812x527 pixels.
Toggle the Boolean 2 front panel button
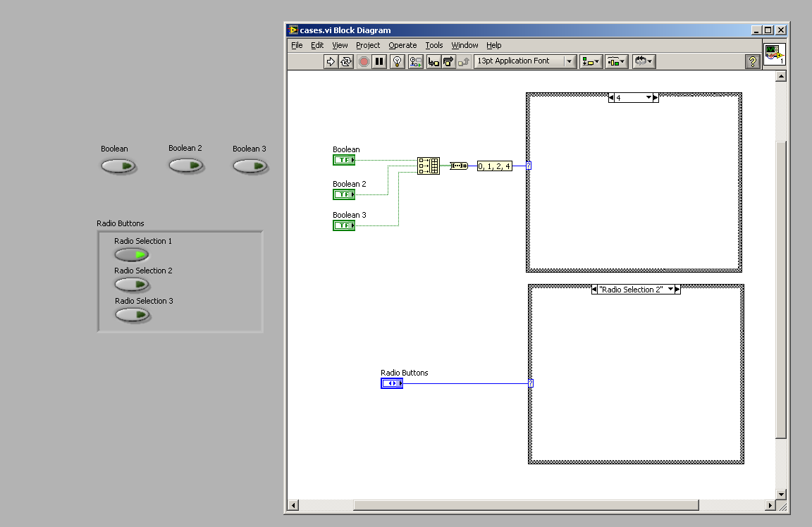(186, 166)
